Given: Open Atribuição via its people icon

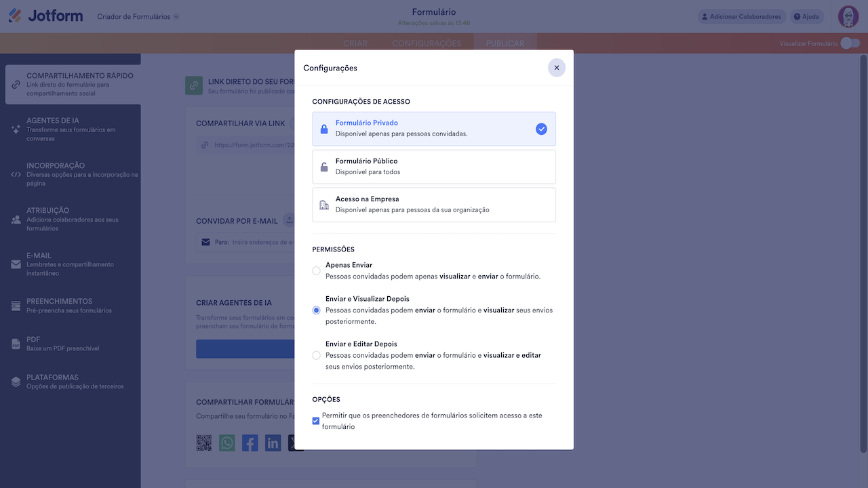Looking at the screenshot, I should click(16, 220).
